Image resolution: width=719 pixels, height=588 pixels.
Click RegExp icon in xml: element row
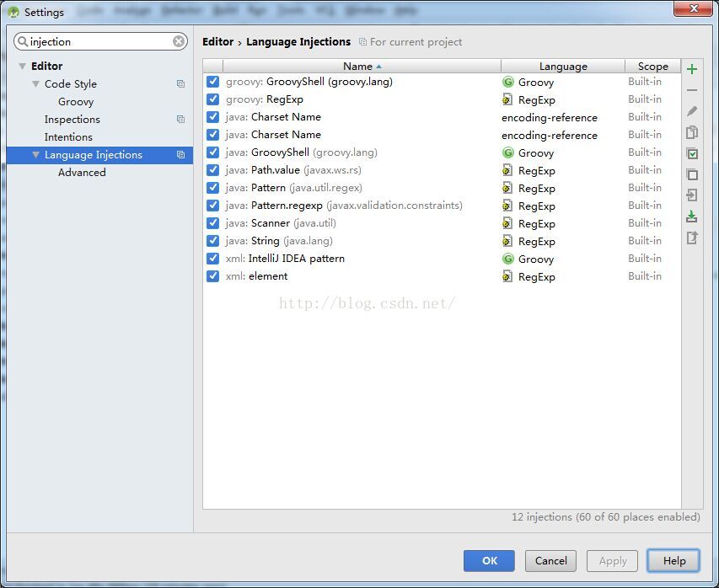pos(507,277)
